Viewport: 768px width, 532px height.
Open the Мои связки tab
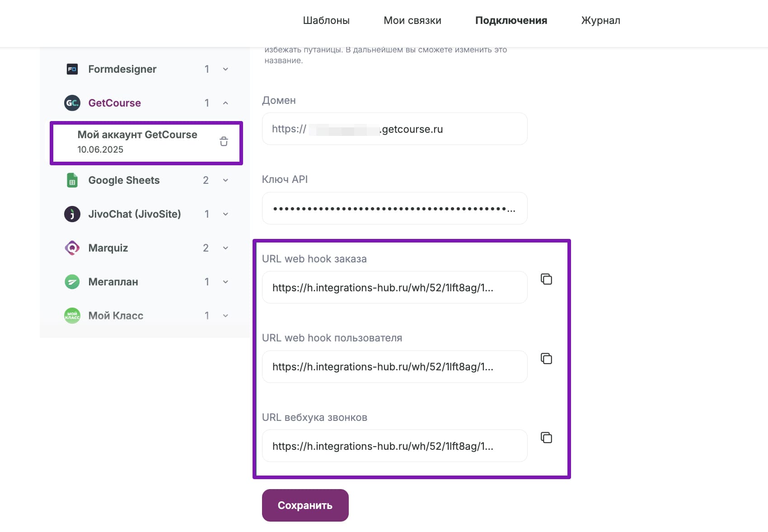coord(412,20)
